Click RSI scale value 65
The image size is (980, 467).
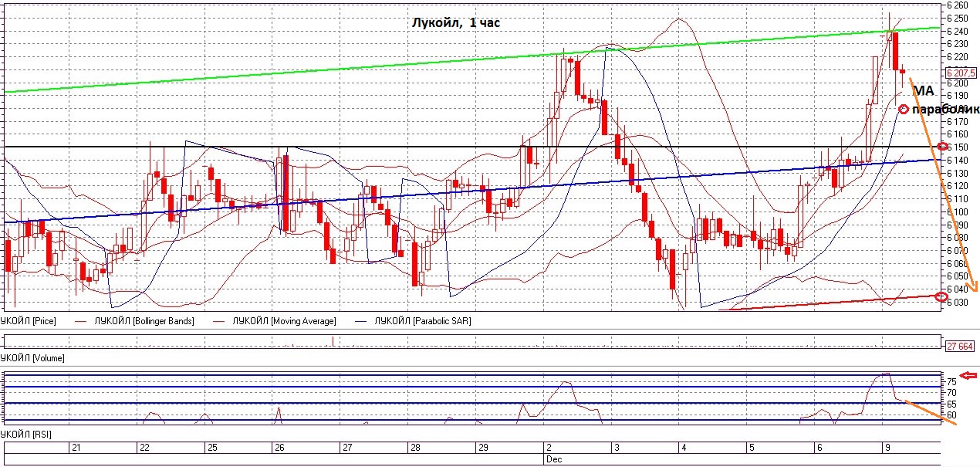[952, 404]
